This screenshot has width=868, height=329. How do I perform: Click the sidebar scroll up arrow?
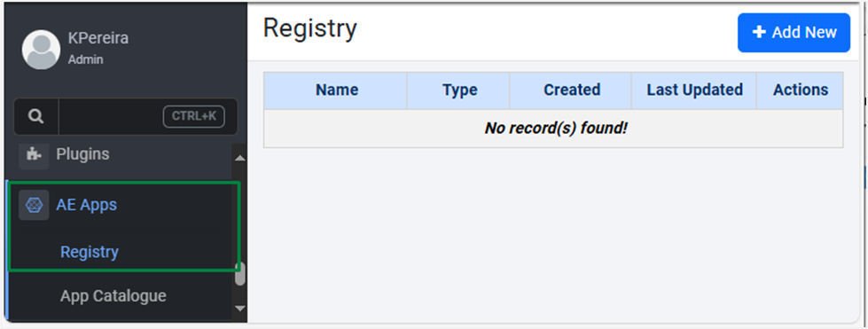(x=239, y=158)
